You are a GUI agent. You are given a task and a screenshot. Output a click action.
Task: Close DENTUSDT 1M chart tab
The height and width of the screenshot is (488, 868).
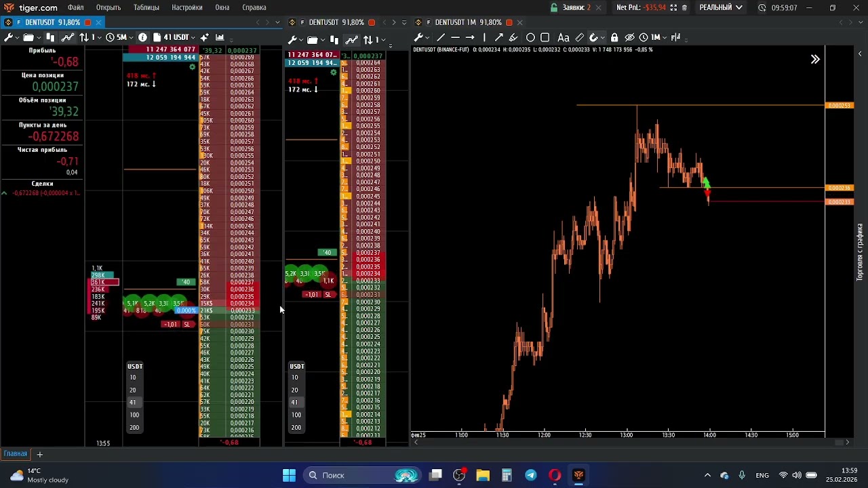tap(519, 22)
